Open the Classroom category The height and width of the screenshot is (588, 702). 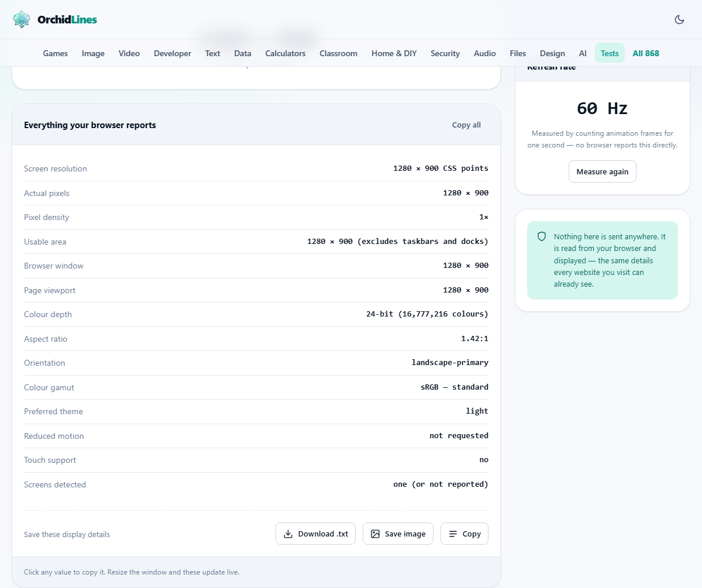338,53
